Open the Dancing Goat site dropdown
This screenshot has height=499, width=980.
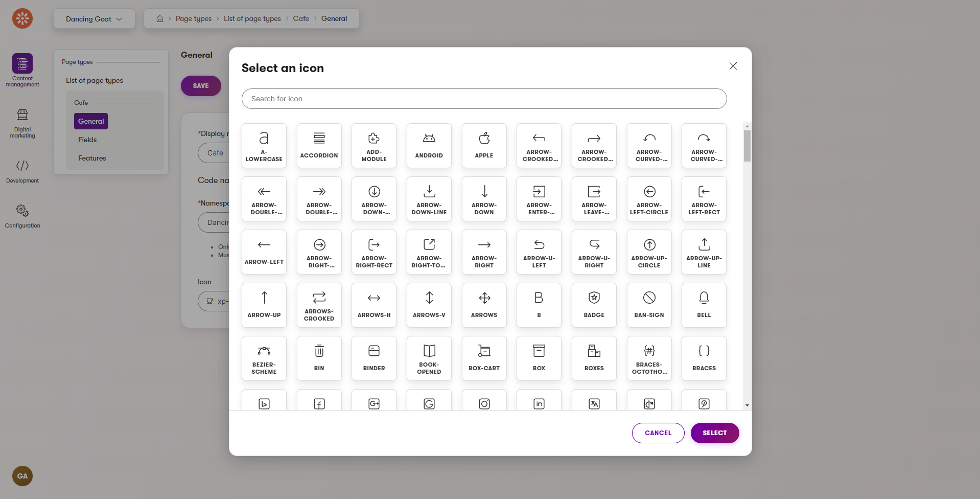pyautogui.click(x=94, y=19)
